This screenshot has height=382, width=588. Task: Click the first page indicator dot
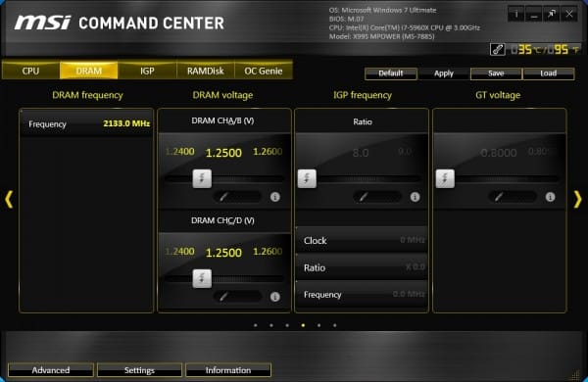(256, 325)
